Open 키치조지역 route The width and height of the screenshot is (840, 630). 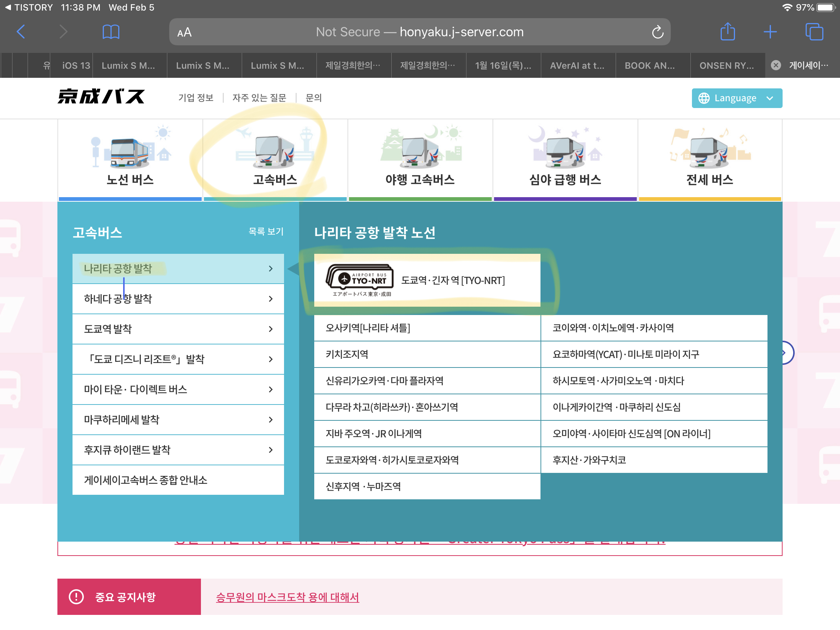point(427,354)
